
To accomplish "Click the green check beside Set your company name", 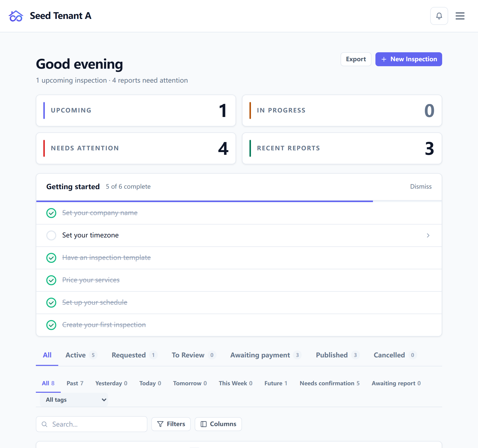I will point(51,213).
